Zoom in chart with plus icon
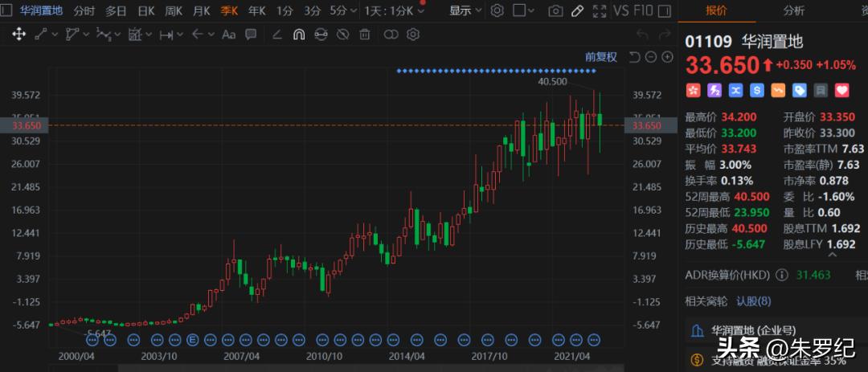 point(668,57)
